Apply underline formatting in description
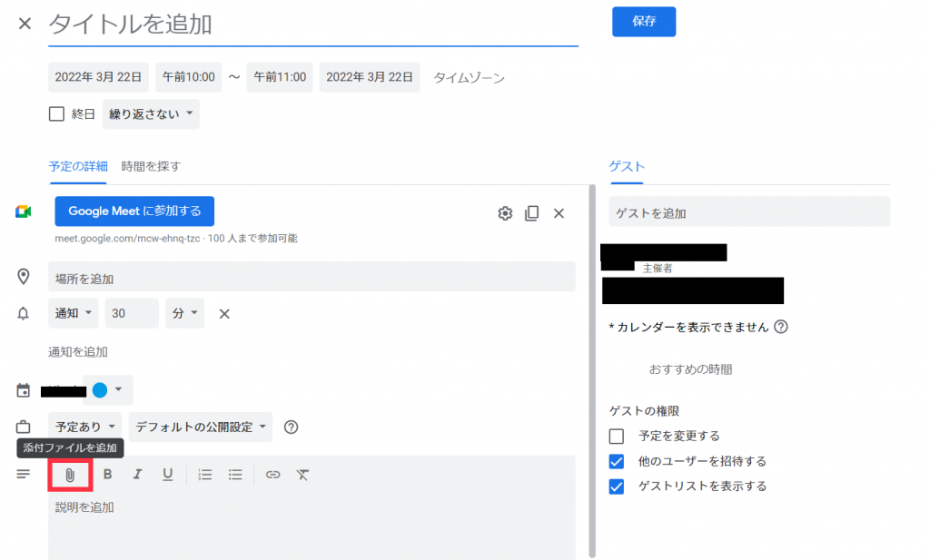930x560 pixels. [x=167, y=475]
